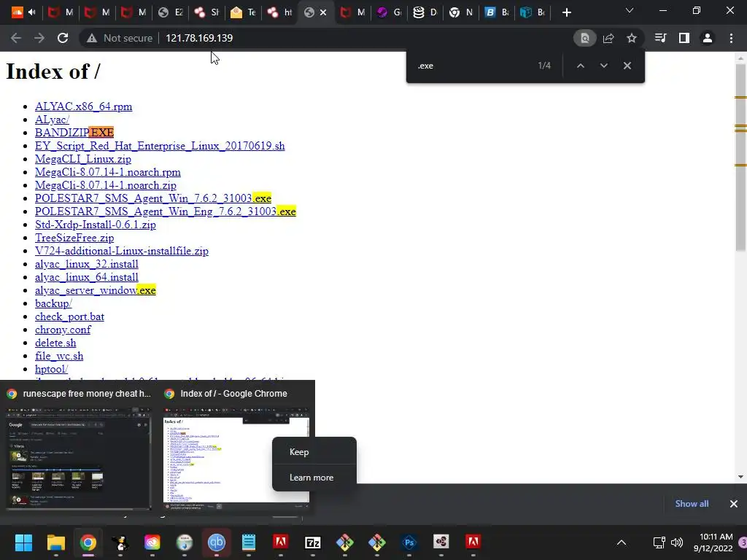The height and width of the screenshot is (560, 747).
Task: Switch to the tab labeled N
Action: 461,12
